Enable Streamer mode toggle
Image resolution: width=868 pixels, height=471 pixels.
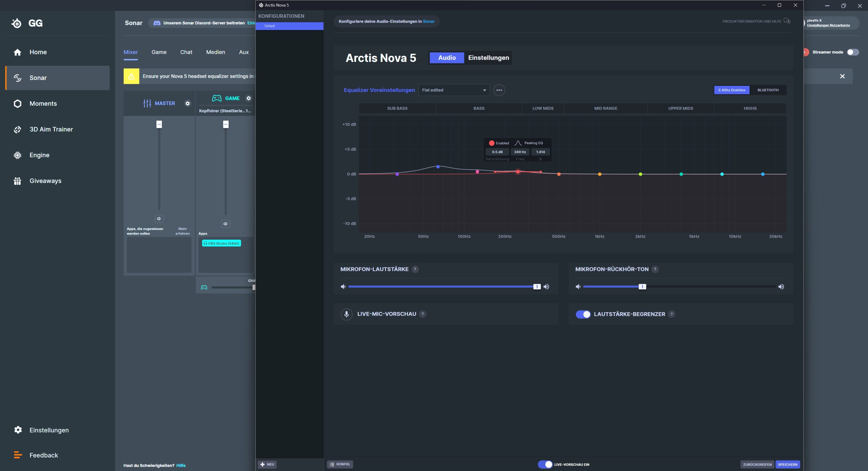click(x=852, y=52)
